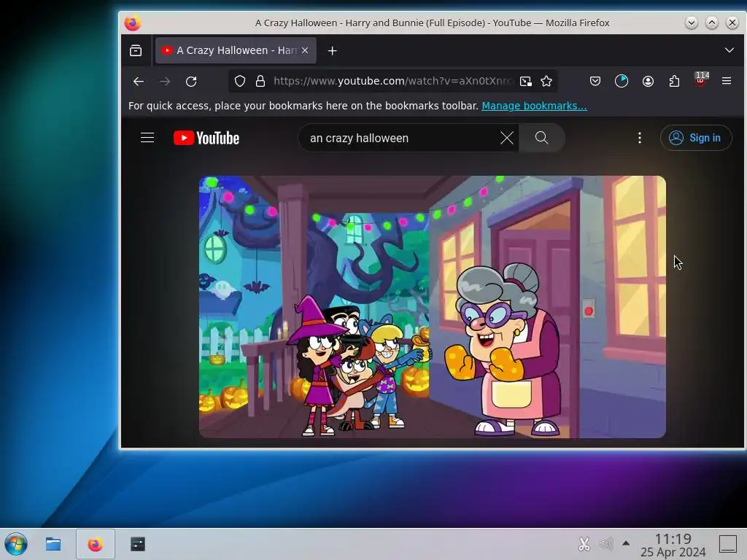Click the uBlock icon showing 114

point(701,79)
